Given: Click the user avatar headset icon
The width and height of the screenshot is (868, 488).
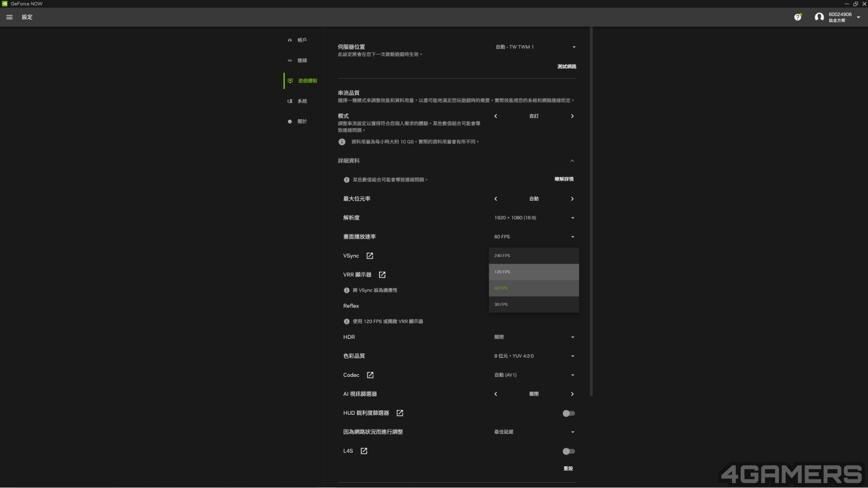Looking at the screenshot, I should click(819, 17).
